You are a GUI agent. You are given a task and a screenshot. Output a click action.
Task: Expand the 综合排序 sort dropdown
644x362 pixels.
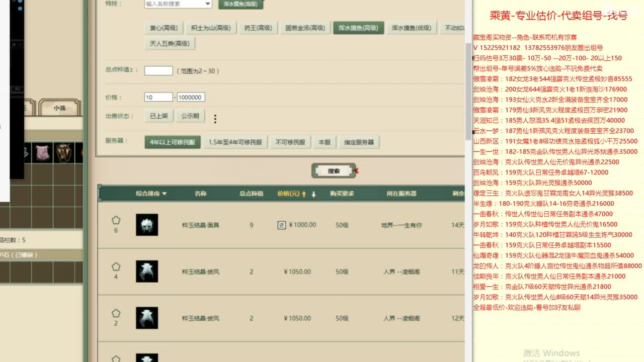(151, 194)
